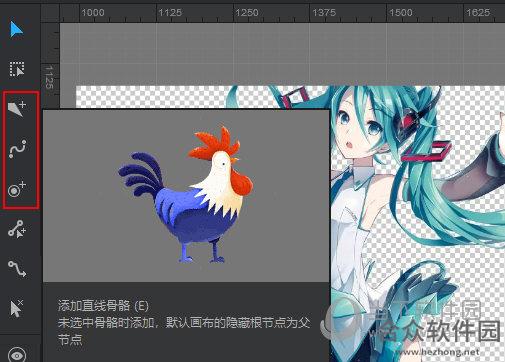Activate the dashed marquee selection tool

17,69
